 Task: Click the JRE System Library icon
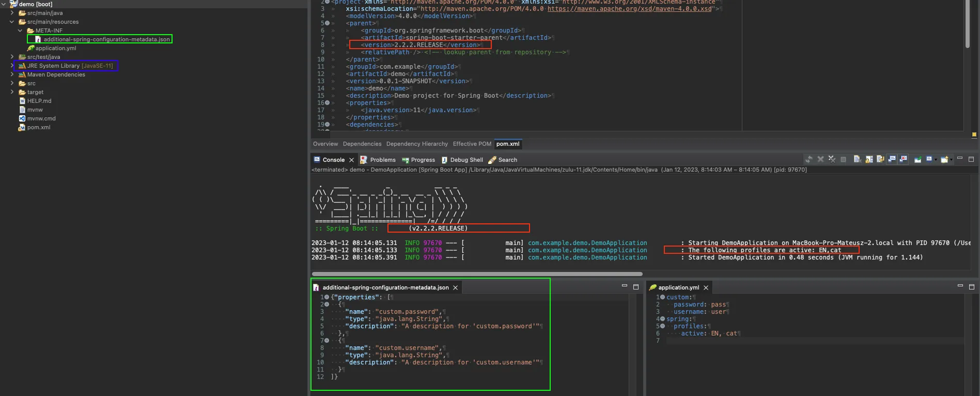pyautogui.click(x=22, y=66)
